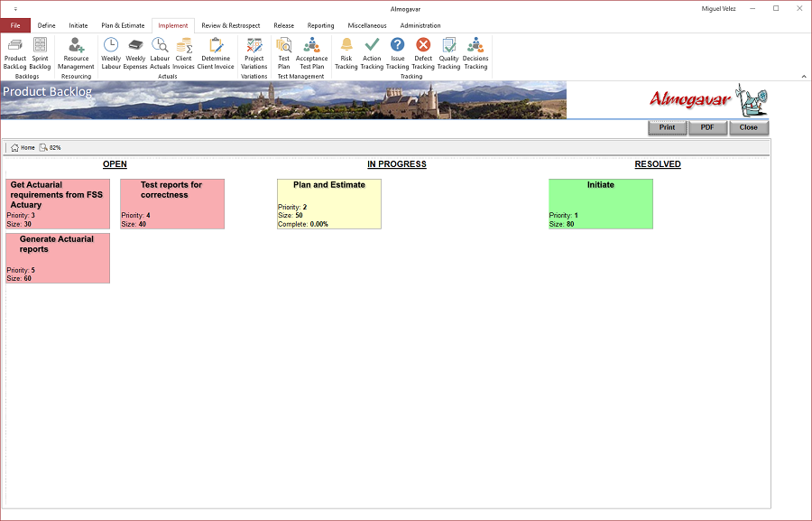
Task: Open Risk Tracking
Action: click(346, 53)
